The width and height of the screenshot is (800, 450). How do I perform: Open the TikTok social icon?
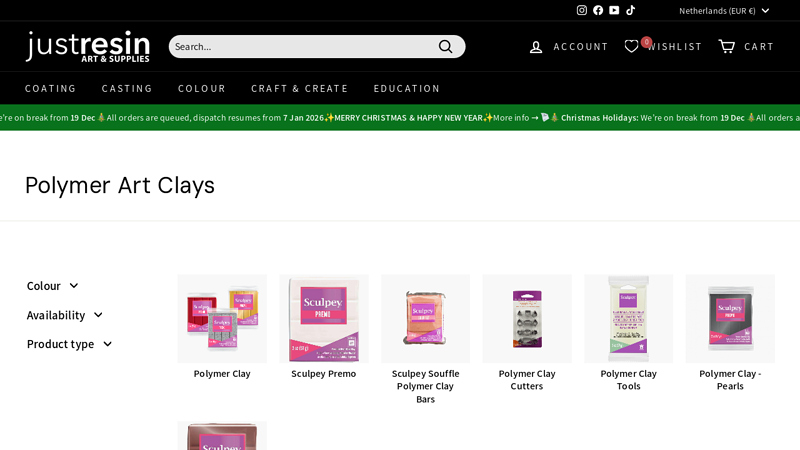click(631, 10)
